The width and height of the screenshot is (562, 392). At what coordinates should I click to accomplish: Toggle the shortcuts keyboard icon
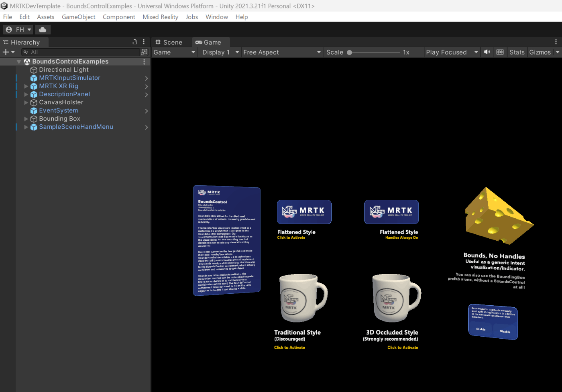500,52
